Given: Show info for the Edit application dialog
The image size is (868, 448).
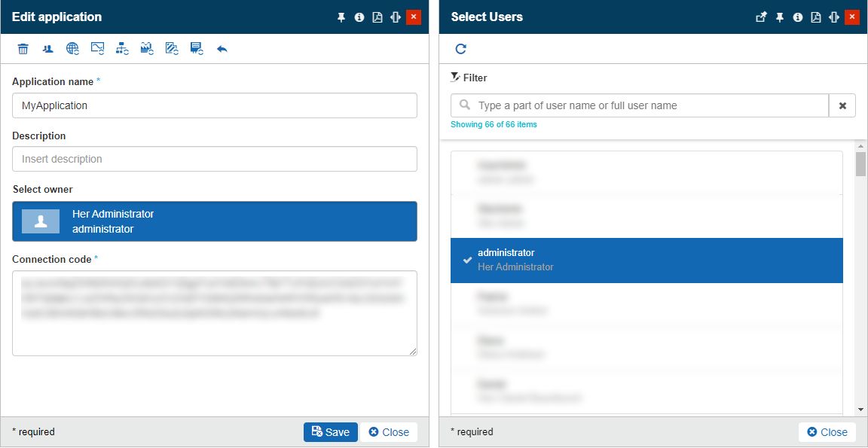Looking at the screenshot, I should [359, 16].
